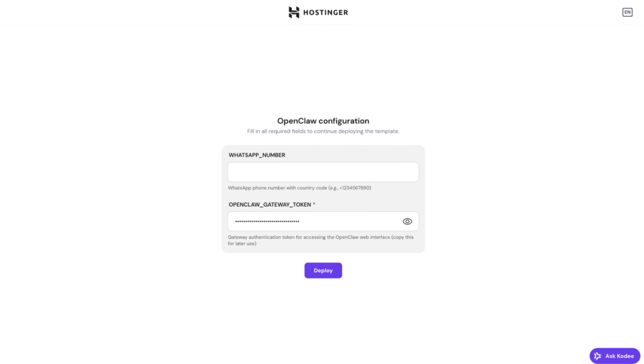Image resolution: width=644 pixels, height=364 pixels.
Task: Open Kodee assistant via its star icon
Action: (x=598, y=355)
